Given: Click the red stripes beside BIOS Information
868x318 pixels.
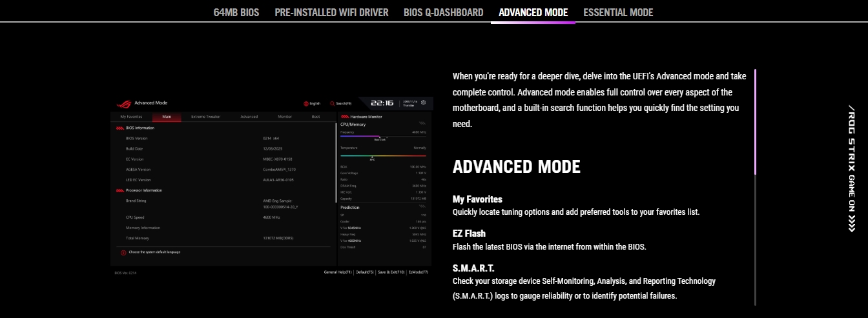Looking at the screenshot, I should [119, 128].
